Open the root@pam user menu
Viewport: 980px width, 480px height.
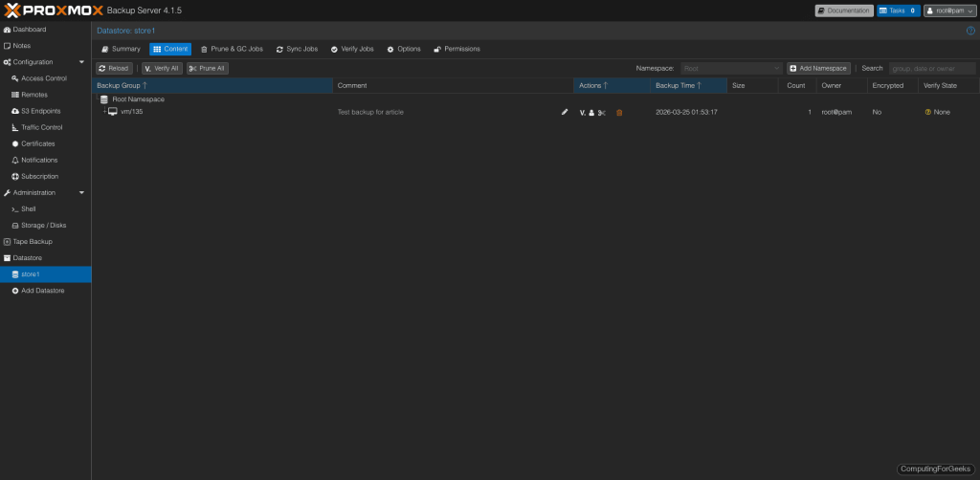949,11
